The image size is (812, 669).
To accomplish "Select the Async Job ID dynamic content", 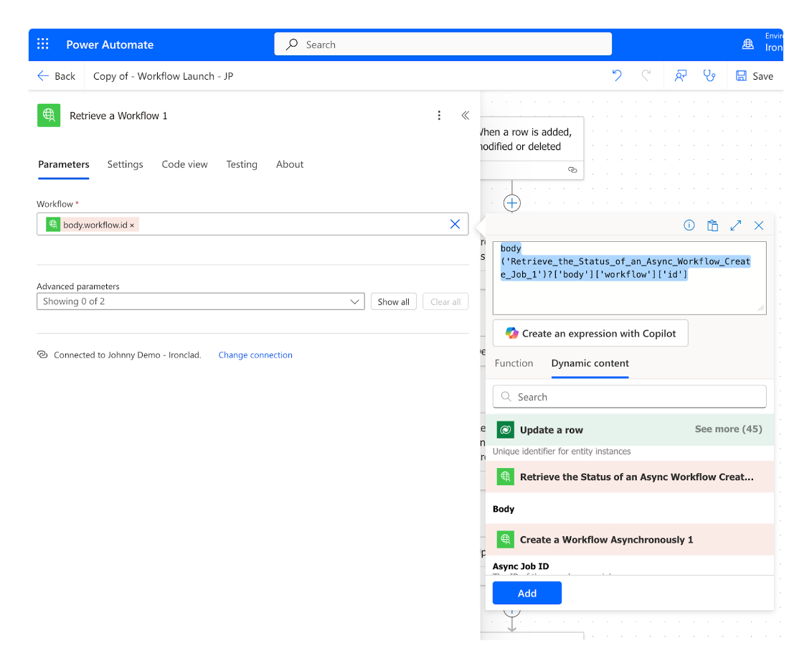I will pyautogui.click(x=521, y=566).
